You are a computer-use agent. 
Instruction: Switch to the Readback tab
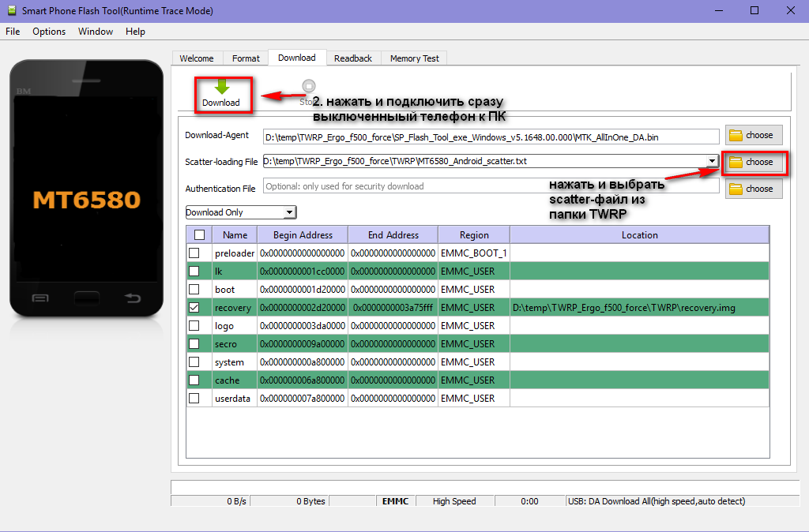tap(352, 58)
